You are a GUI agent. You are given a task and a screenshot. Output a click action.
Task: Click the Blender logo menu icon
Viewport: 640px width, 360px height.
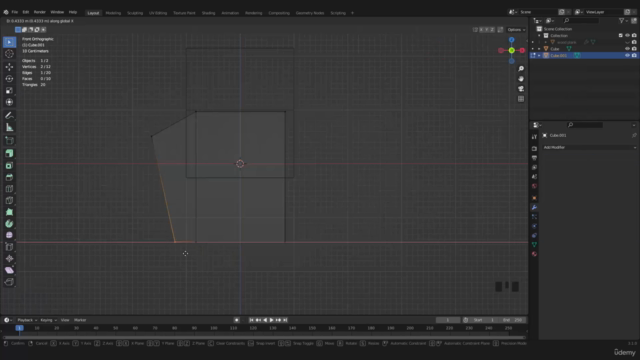[6, 12]
